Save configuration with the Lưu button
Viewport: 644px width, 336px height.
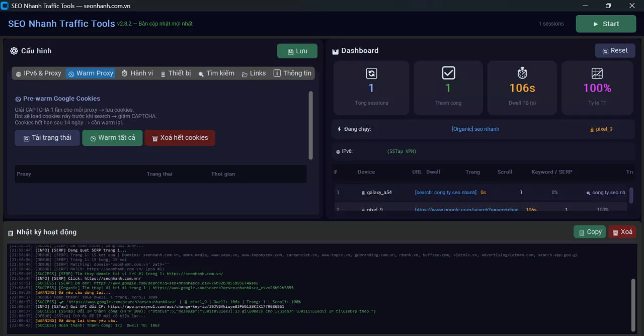(297, 51)
